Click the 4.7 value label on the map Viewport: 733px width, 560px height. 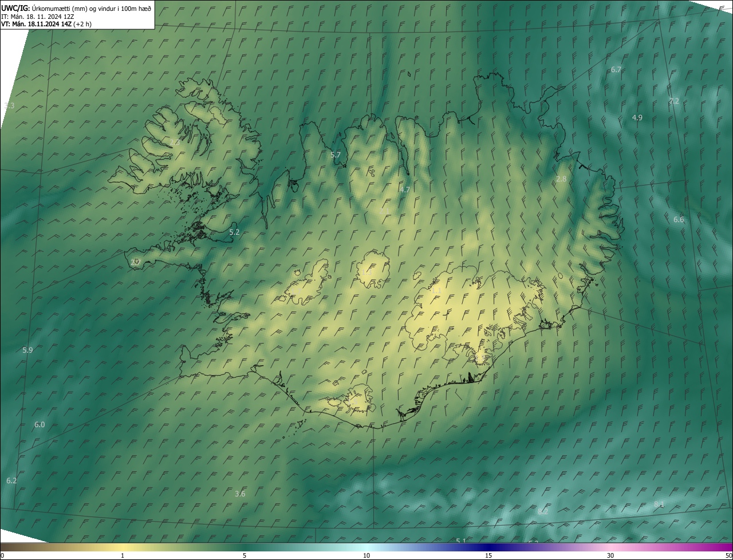(x=405, y=190)
